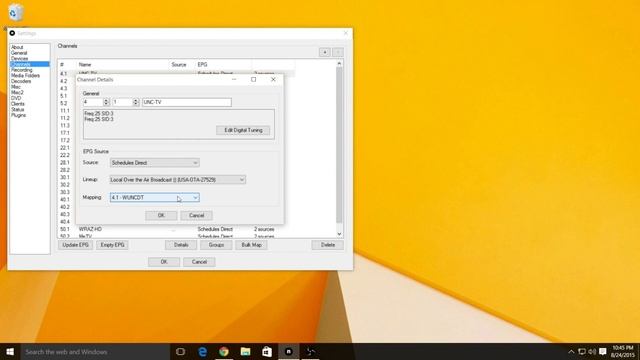Click the channel list scroll-up arrow
This screenshot has width=640, height=360.
[x=339, y=64]
